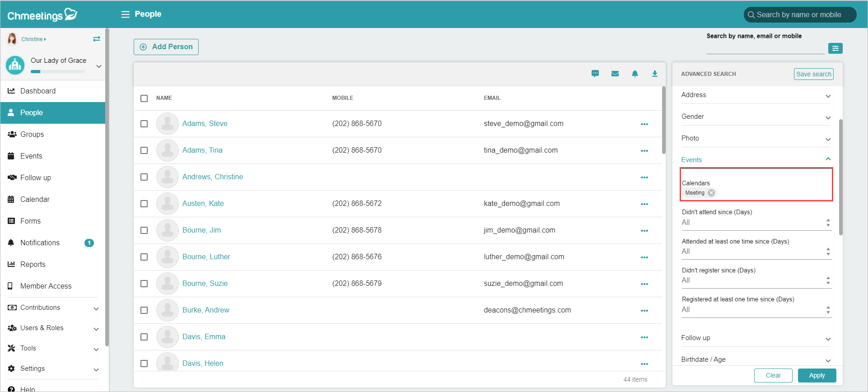Image resolution: width=868 pixels, height=392 pixels.
Task: Expand the Photo filter section
Action: click(x=756, y=139)
